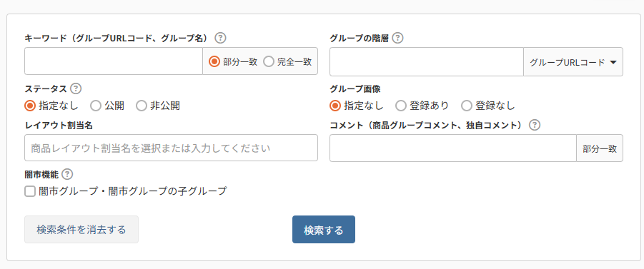Open help icon beside キーワード label
Image resolution: width=644 pixels, height=269 pixels.
point(221,38)
